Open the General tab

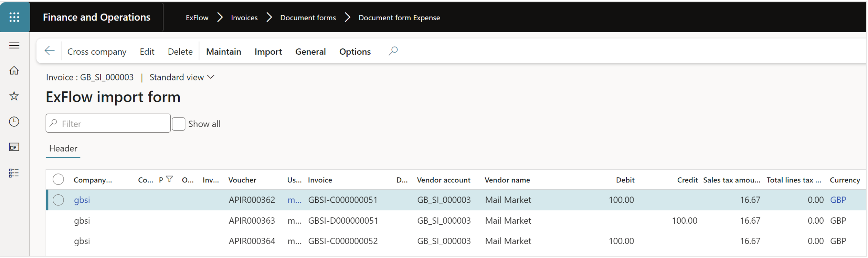tap(310, 52)
